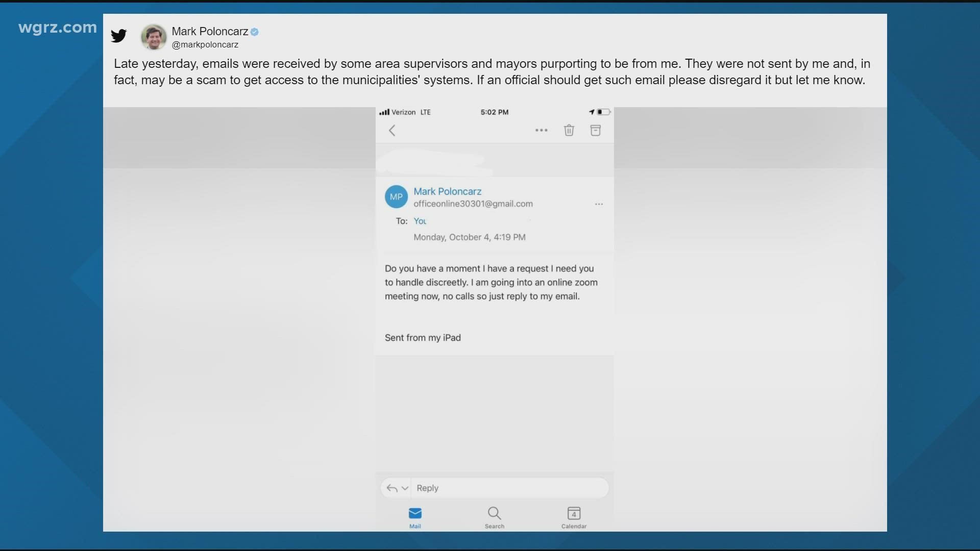Image resolution: width=980 pixels, height=551 pixels.
Task: Tap the 5:02 PM clock
Action: (495, 112)
